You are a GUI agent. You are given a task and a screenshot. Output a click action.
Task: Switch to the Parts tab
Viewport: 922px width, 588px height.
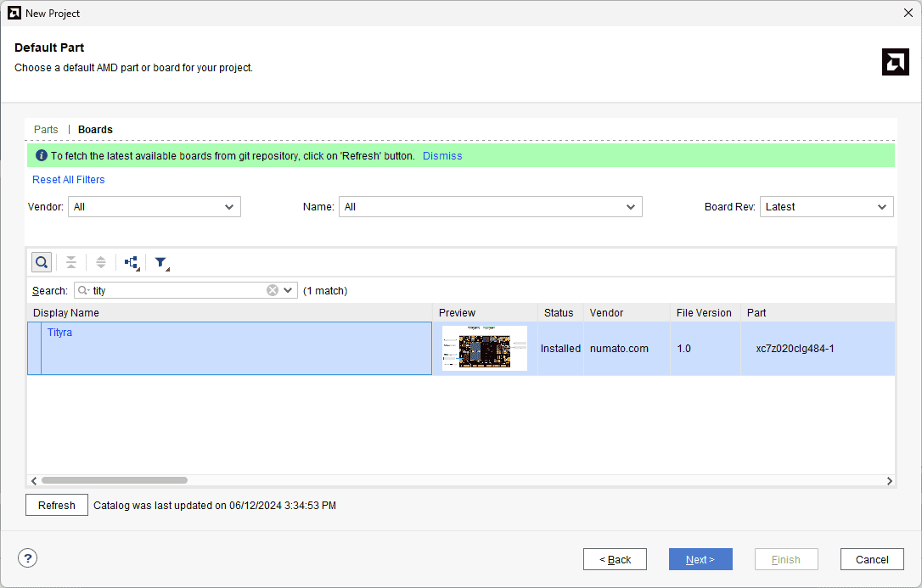point(46,130)
